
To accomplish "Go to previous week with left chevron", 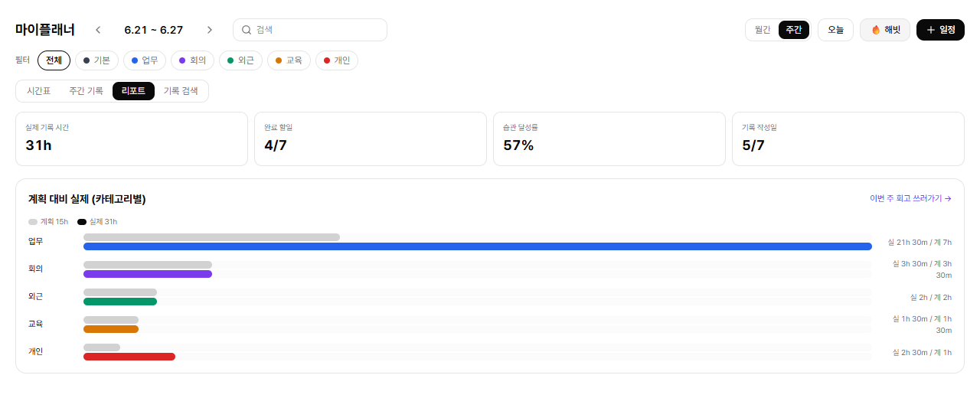I will pos(98,30).
